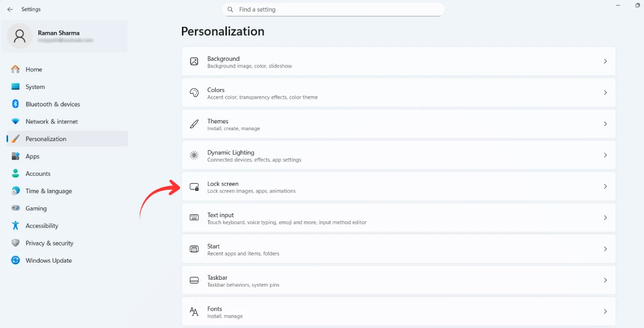Click the back arrow button

(x=9, y=9)
